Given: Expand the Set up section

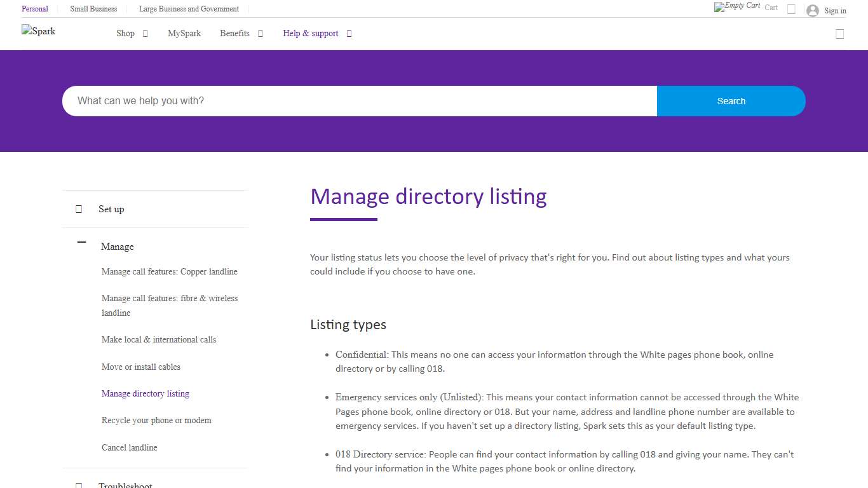Looking at the screenshot, I should pos(78,208).
